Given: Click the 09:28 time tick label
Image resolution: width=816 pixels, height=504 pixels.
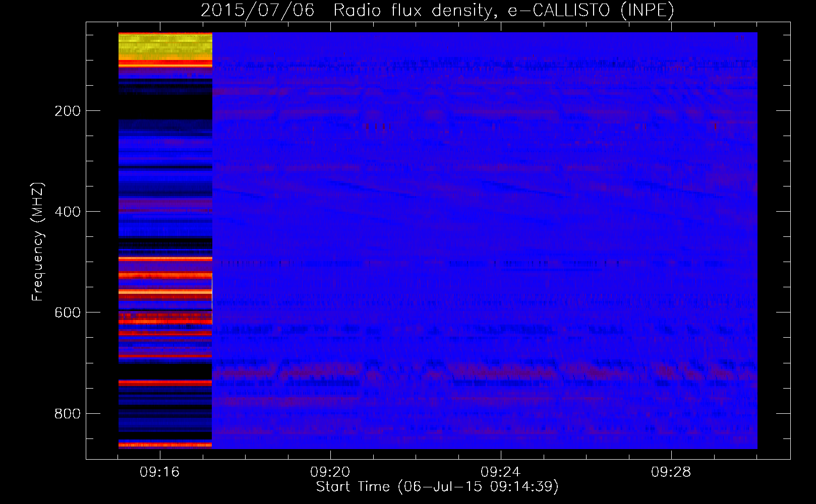Looking at the screenshot, I should (x=671, y=472).
